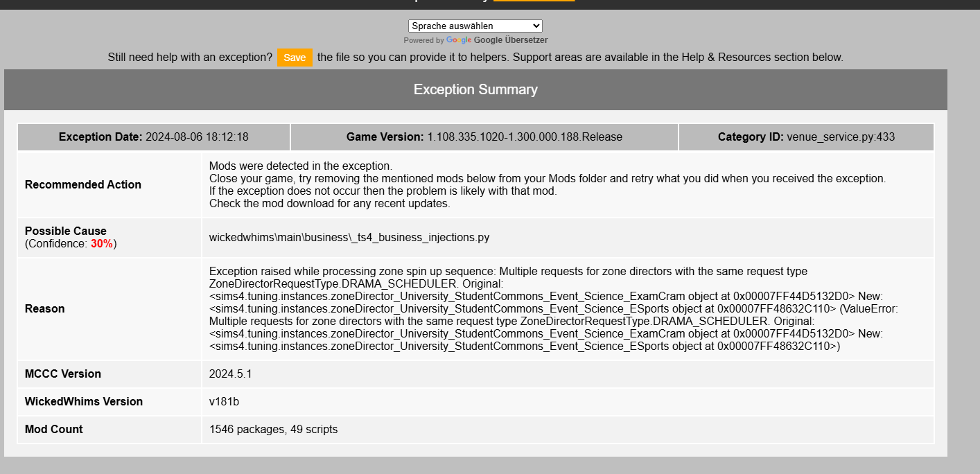Select the MCCC version value 2024.5.1
980x474 pixels.
(x=231, y=374)
